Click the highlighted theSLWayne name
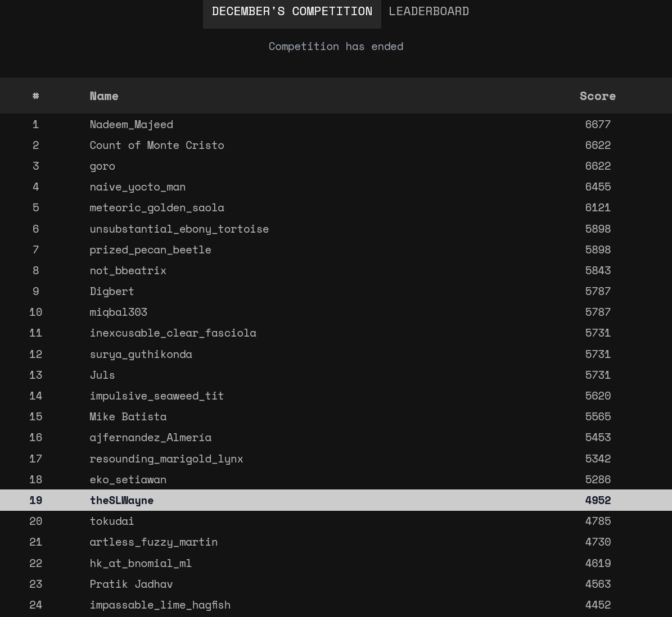 [x=121, y=501]
